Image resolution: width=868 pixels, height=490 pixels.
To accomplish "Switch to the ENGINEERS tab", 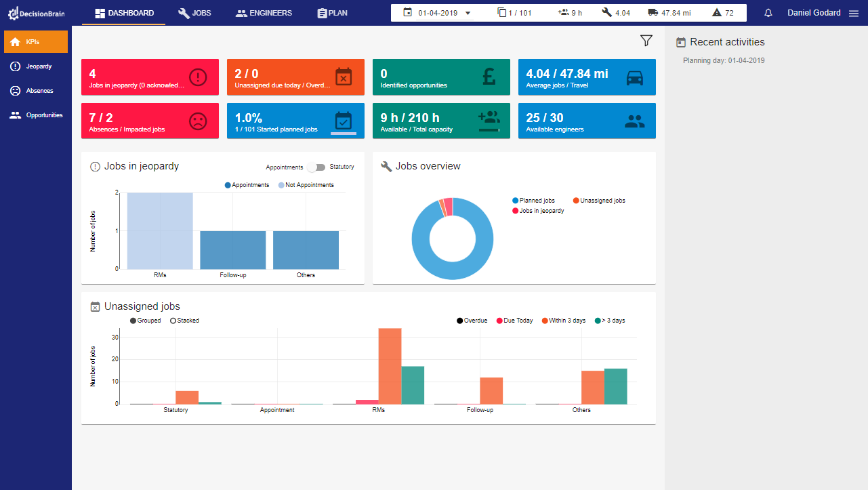I will [263, 12].
